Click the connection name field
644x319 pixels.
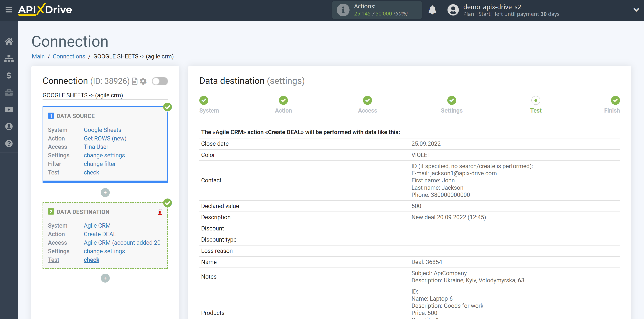point(105,95)
